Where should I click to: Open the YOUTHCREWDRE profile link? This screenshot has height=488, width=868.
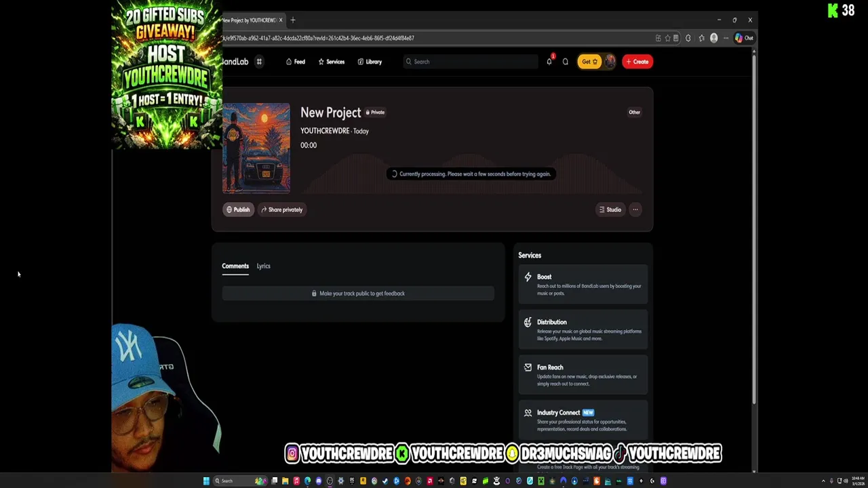[x=325, y=131]
